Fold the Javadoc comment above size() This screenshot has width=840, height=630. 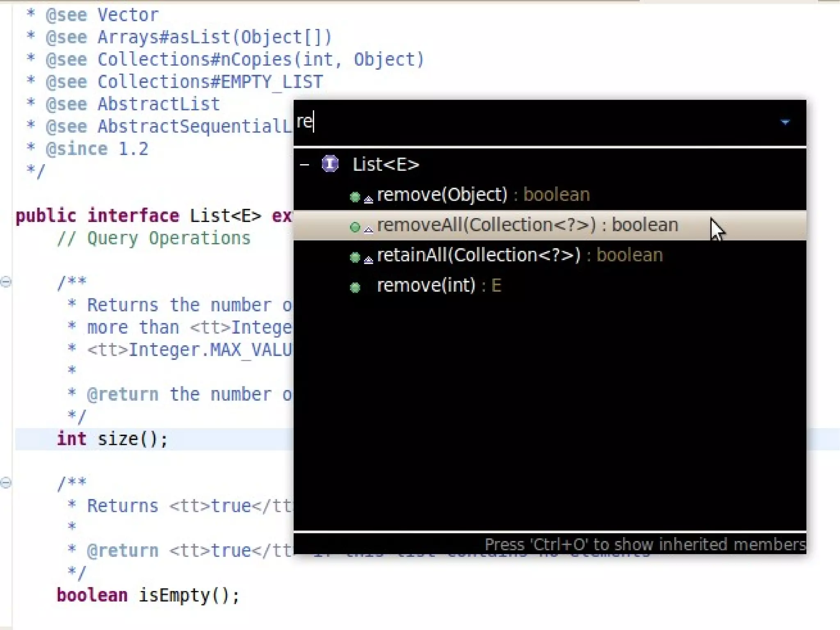point(6,282)
